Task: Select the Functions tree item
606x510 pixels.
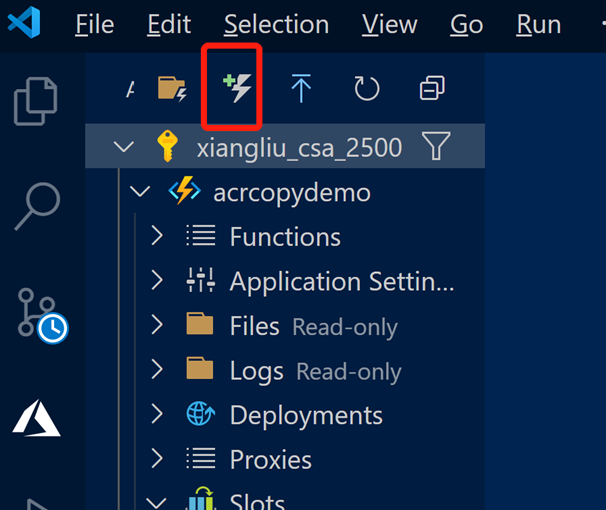Action: (x=285, y=236)
